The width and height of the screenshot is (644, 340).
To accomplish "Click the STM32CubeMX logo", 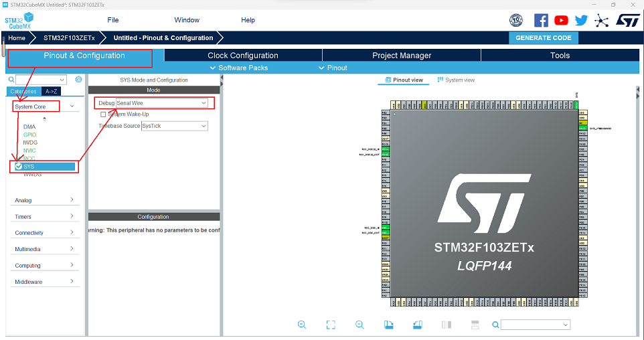I will pyautogui.click(x=19, y=21).
